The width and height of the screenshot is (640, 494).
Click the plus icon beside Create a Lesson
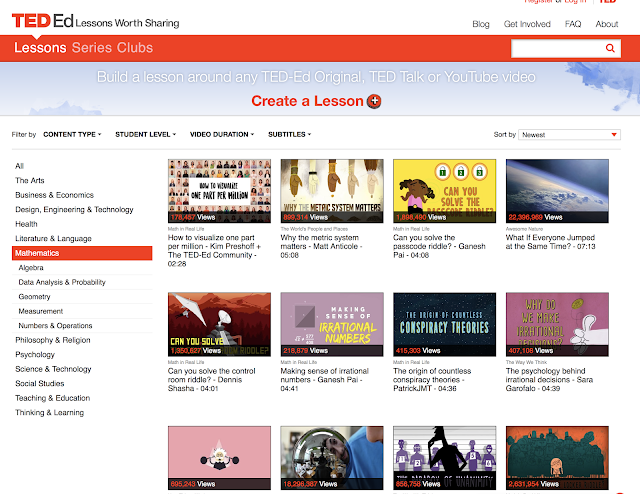[374, 101]
